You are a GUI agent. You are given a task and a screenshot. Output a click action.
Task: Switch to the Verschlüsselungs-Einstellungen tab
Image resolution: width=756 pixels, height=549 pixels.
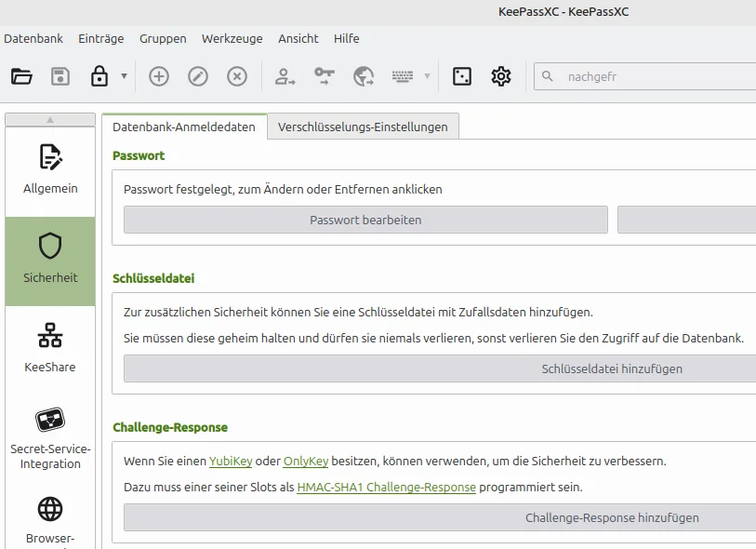click(x=363, y=127)
